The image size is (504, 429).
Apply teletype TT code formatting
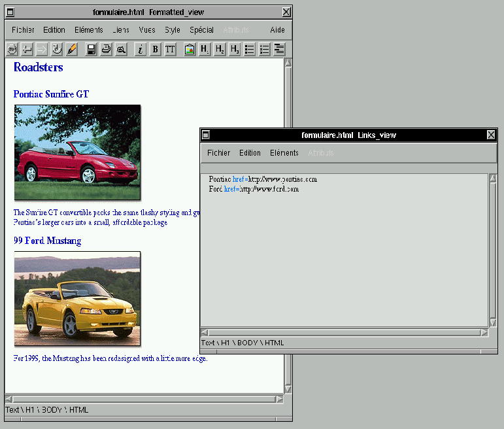[x=170, y=49]
